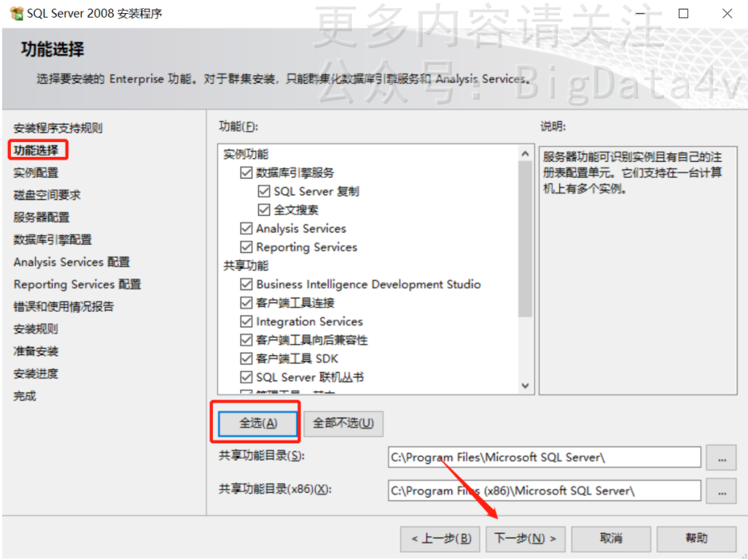Click the 全选(A) button
Viewport: 748px width, 560px height.
click(257, 423)
